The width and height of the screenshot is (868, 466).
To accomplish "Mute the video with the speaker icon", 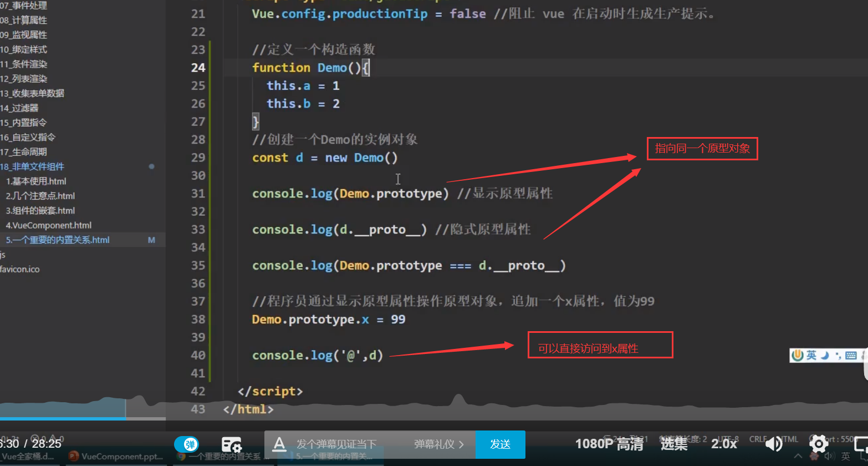I will 774,444.
